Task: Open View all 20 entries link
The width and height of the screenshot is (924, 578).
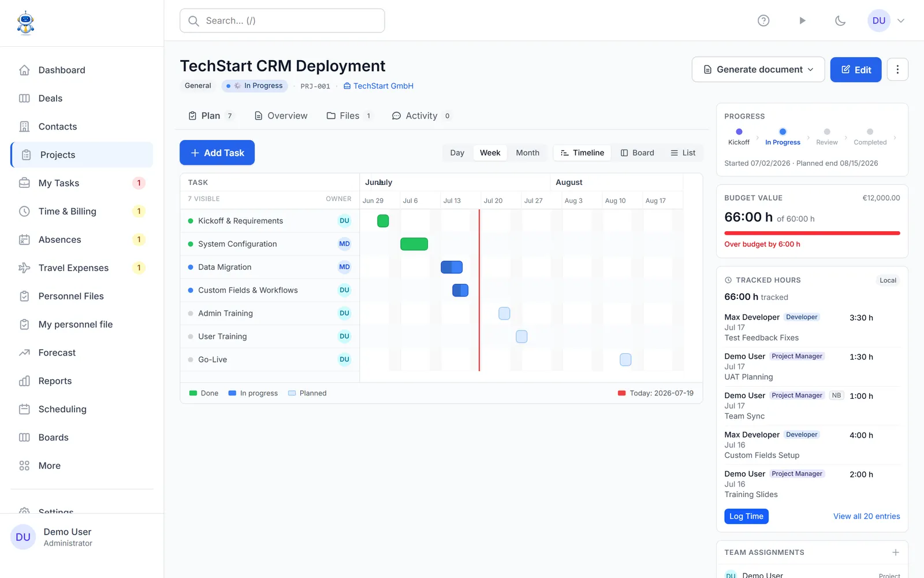Action: (x=866, y=516)
